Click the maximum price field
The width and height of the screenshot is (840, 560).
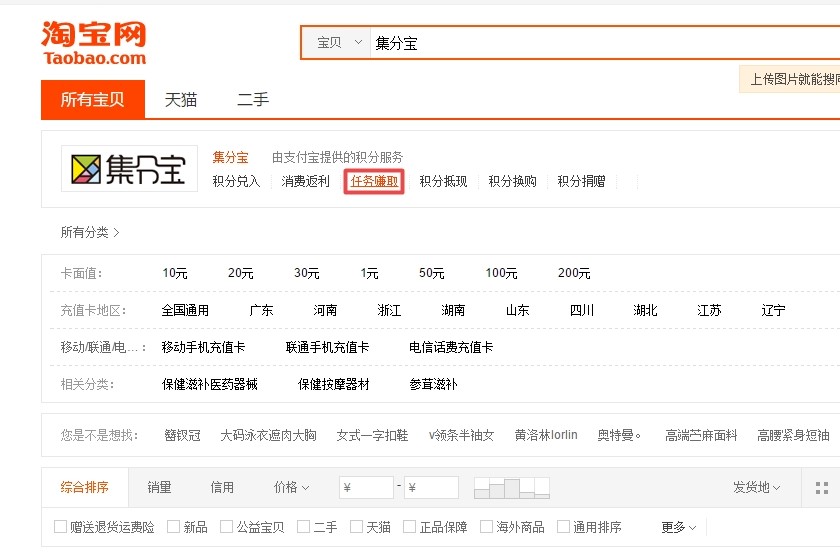pos(431,488)
